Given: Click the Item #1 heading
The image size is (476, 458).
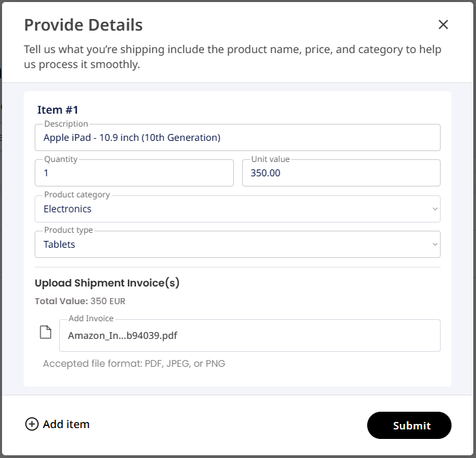Looking at the screenshot, I should click(x=58, y=110).
